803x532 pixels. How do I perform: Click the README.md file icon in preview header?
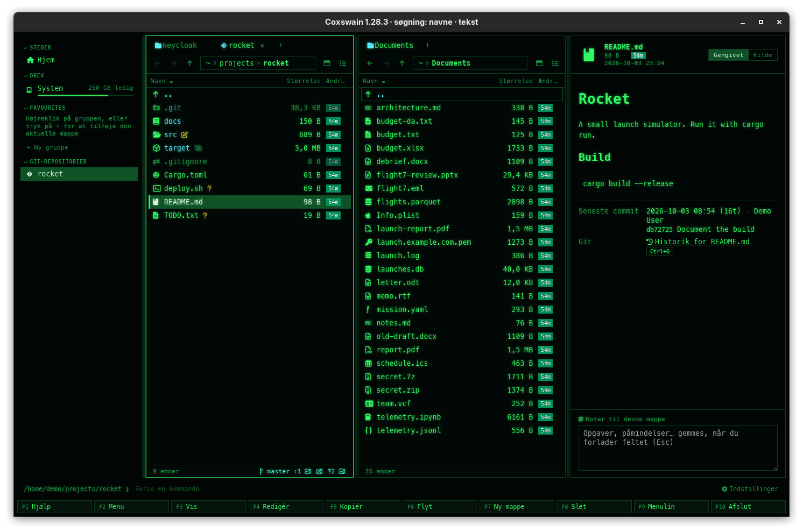coord(589,55)
